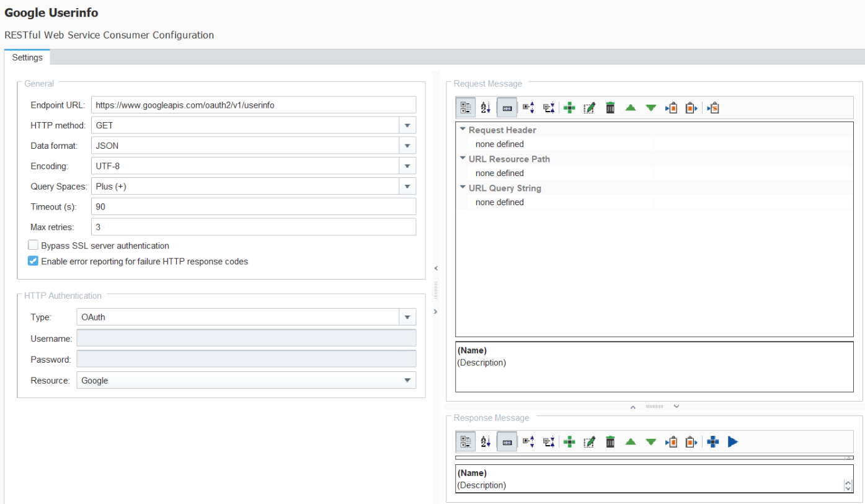Click the blue play icon in Response Message toolbar
This screenshot has height=504, width=865.
pos(733,442)
